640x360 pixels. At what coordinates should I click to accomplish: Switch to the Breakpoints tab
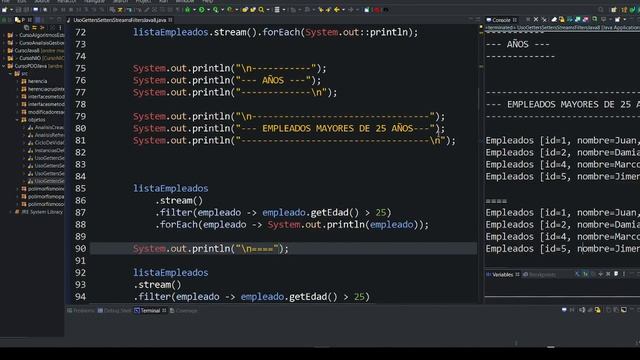pyautogui.click(x=539, y=275)
